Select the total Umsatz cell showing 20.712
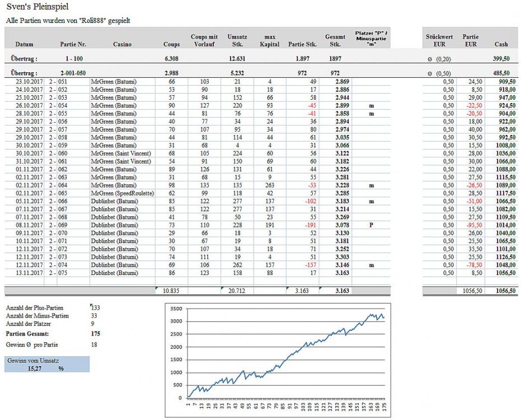Viewport: 521px width, 420px height. click(237, 291)
